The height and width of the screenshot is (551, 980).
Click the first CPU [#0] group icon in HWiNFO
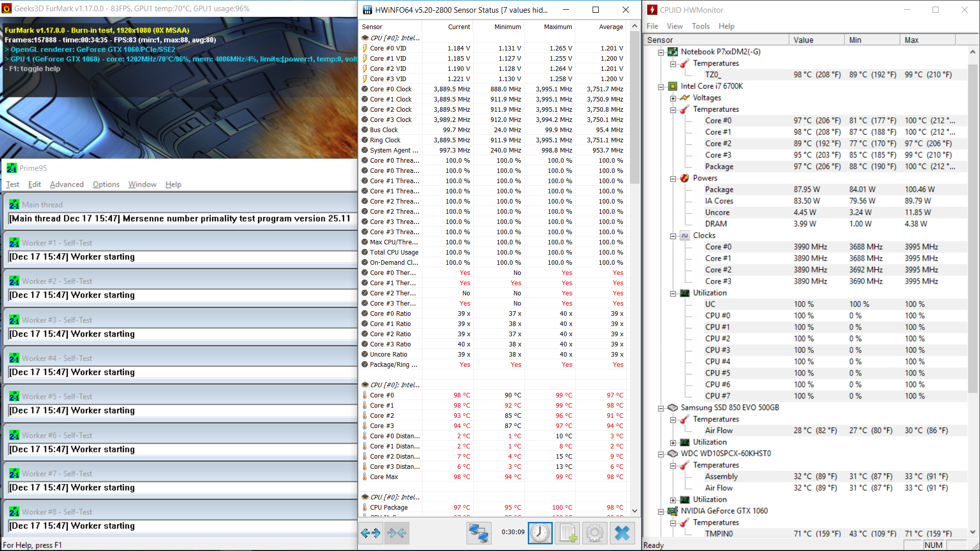(365, 38)
